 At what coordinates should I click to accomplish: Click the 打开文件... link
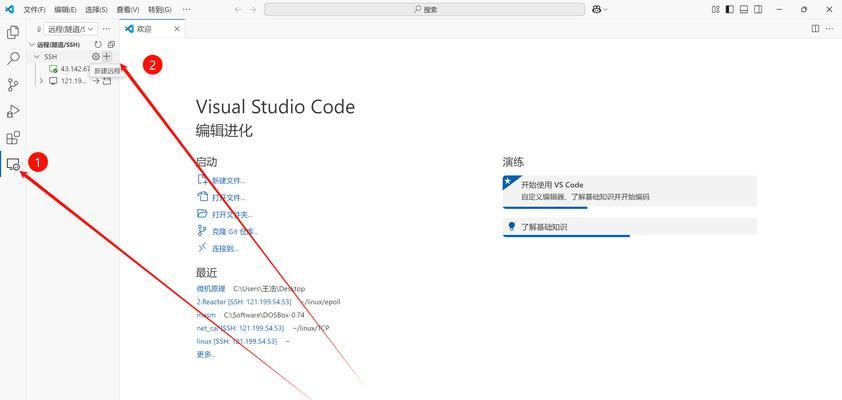pos(229,198)
